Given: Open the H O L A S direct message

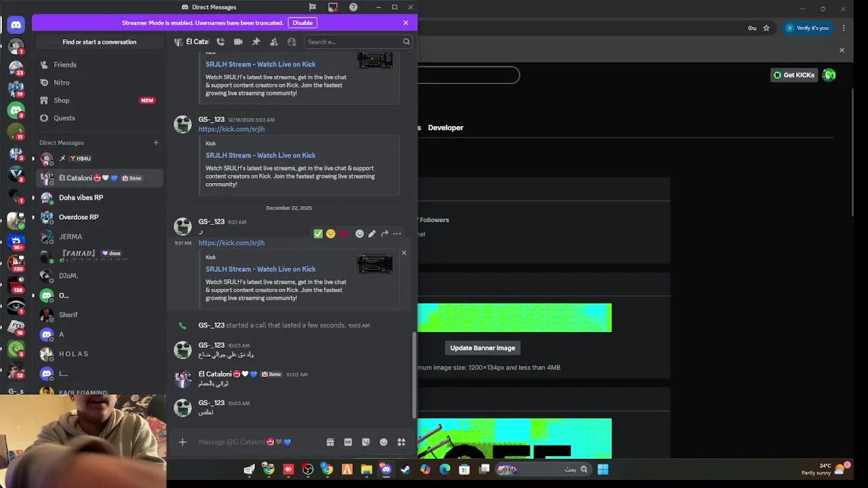Looking at the screenshot, I should coord(99,354).
